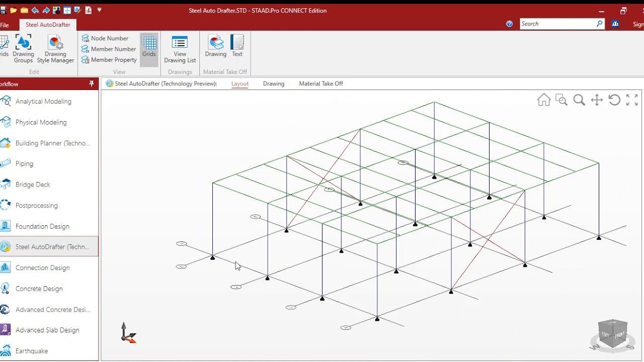Image resolution: width=644 pixels, height=362 pixels.
Task: Click the XYZ axis triad indicator
Action: click(128, 333)
